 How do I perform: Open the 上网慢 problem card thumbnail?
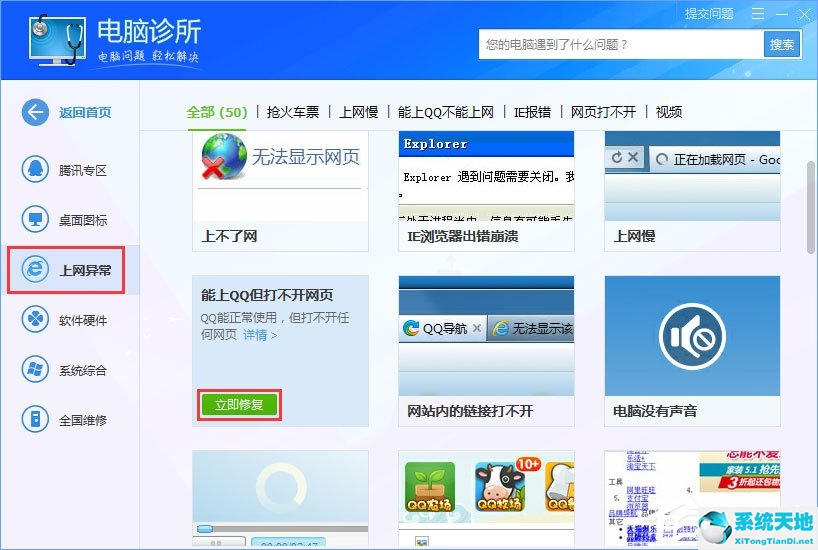click(x=692, y=176)
